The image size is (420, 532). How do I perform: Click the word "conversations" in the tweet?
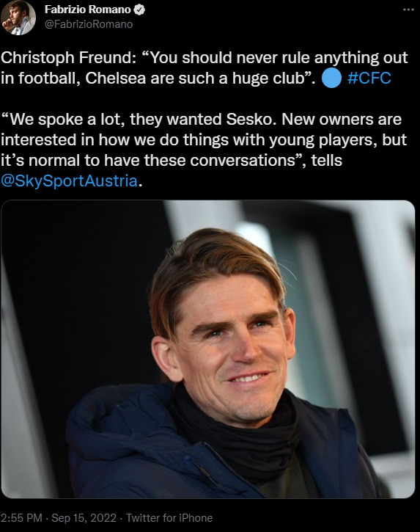pyautogui.click(x=243, y=160)
